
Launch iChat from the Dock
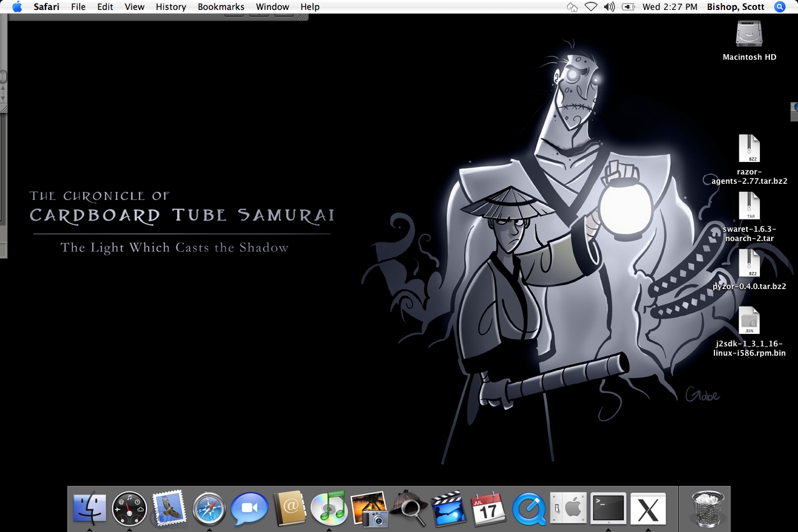point(249,509)
